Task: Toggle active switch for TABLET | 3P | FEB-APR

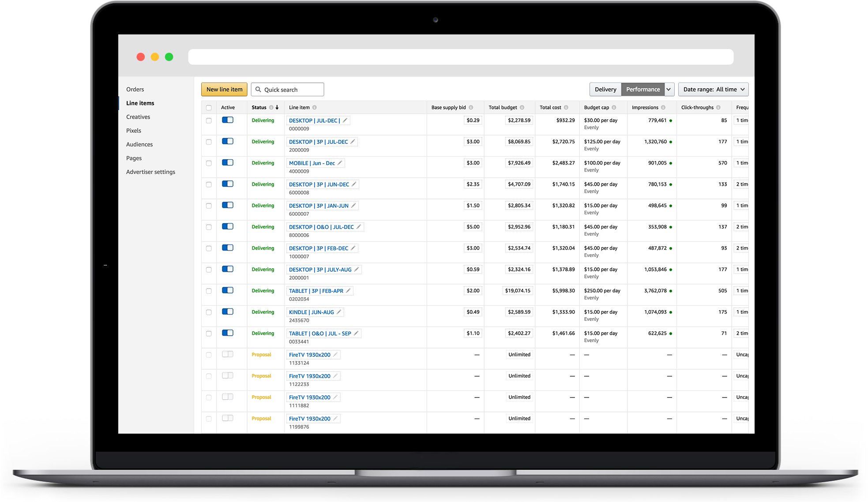Action: (228, 290)
